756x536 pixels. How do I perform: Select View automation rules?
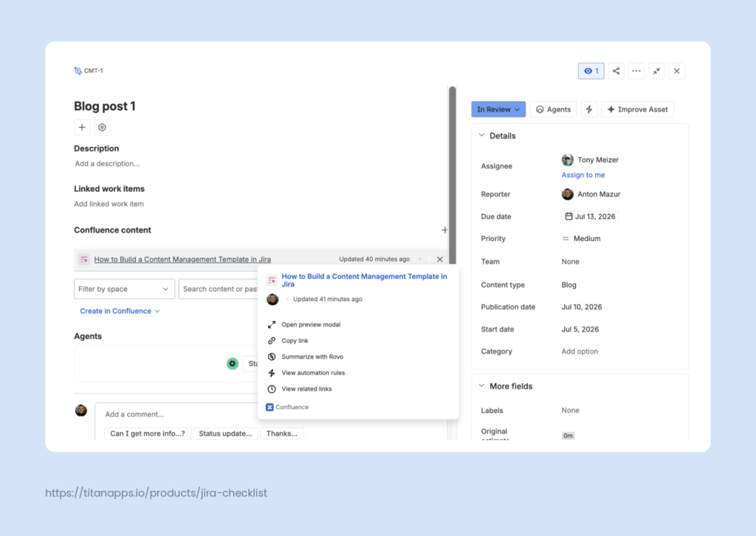pyautogui.click(x=313, y=373)
